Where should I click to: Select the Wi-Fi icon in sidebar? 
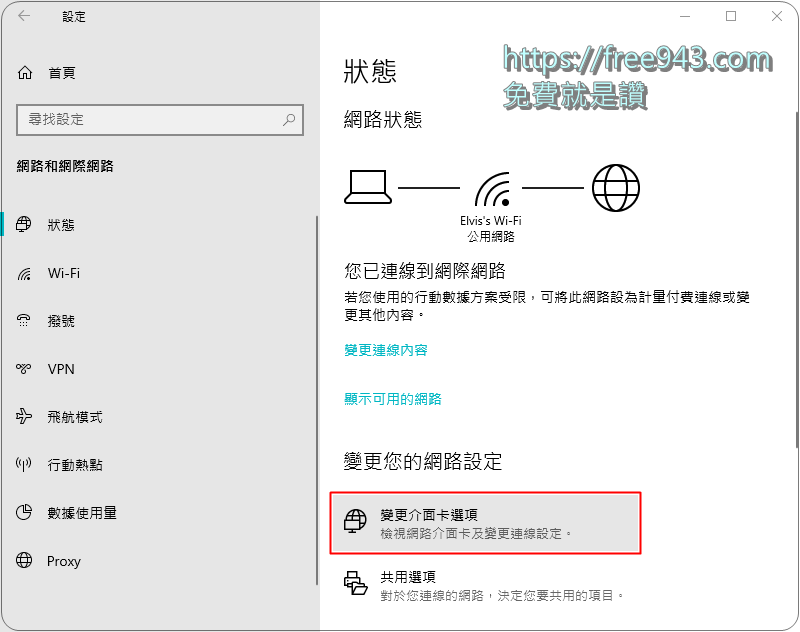tap(27, 273)
